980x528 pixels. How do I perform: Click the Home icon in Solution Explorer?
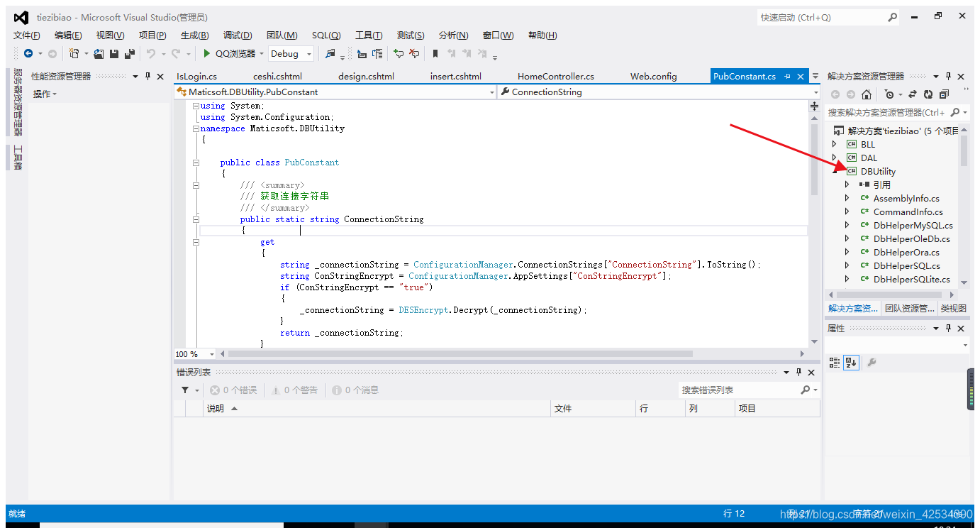click(867, 94)
